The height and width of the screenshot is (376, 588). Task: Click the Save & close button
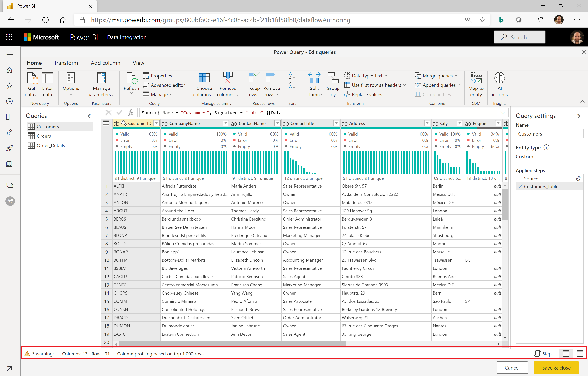pyautogui.click(x=556, y=367)
